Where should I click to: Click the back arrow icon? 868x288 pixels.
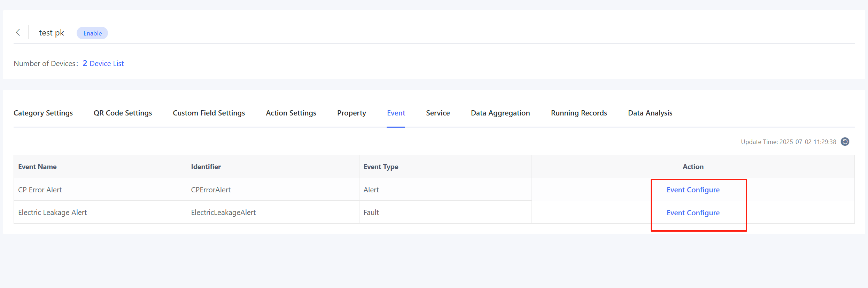click(x=18, y=33)
